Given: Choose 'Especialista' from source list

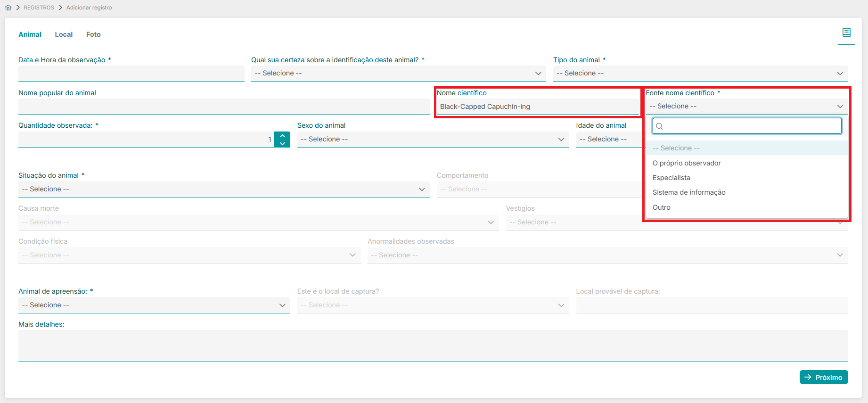Looking at the screenshot, I should (671, 178).
